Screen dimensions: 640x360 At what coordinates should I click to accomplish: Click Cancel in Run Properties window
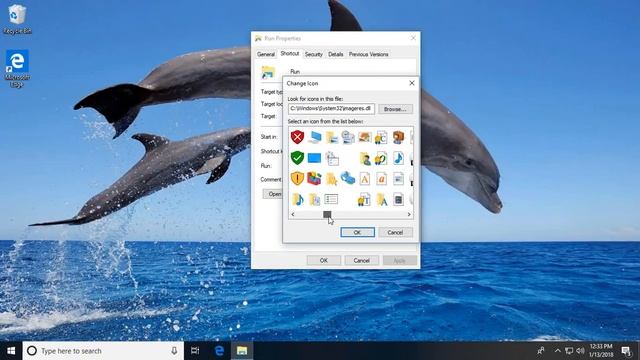(x=362, y=260)
